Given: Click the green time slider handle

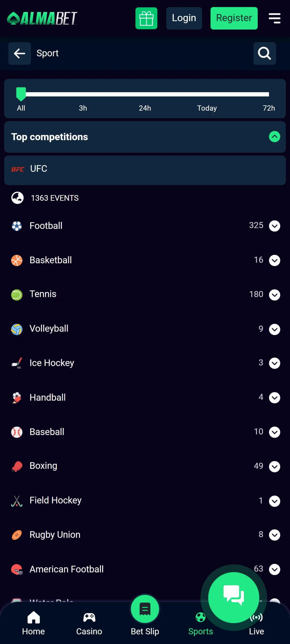Looking at the screenshot, I should tap(21, 94).
